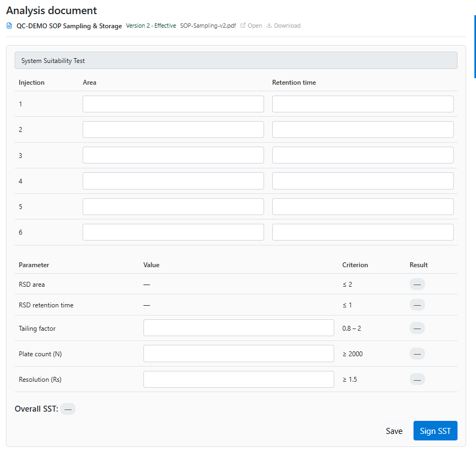Focus the Retention time field for injection 4
476x454 pixels.
coord(363,181)
